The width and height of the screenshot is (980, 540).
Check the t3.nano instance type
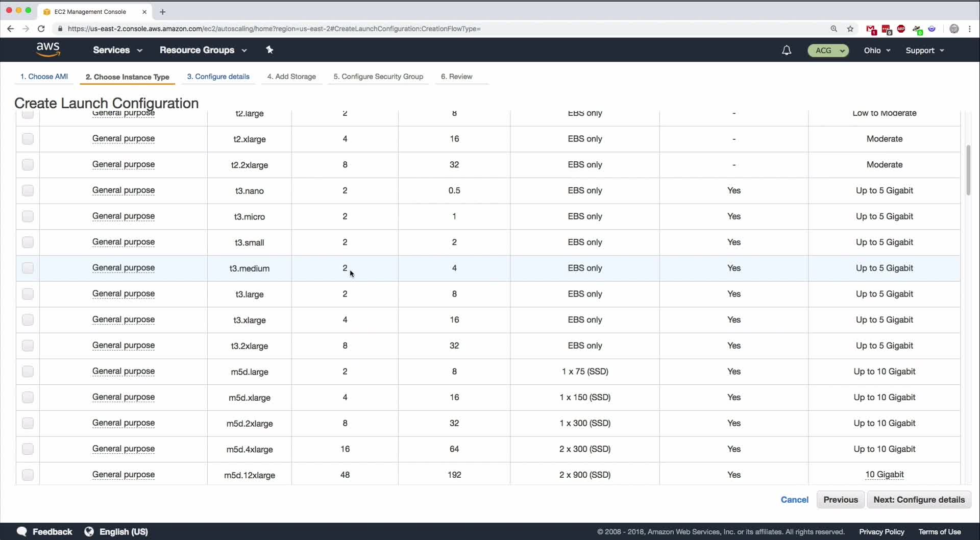28,190
